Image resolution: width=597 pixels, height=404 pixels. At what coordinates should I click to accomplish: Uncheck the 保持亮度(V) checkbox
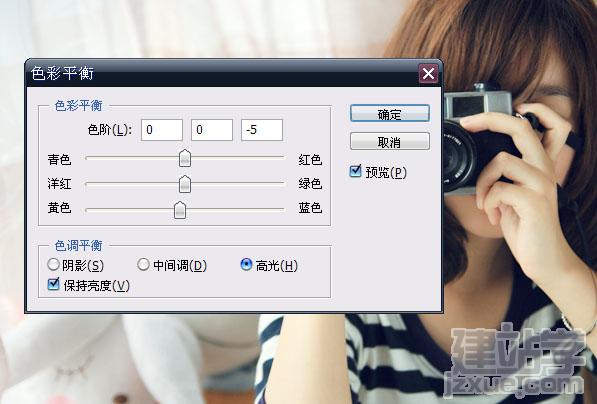tap(54, 284)
